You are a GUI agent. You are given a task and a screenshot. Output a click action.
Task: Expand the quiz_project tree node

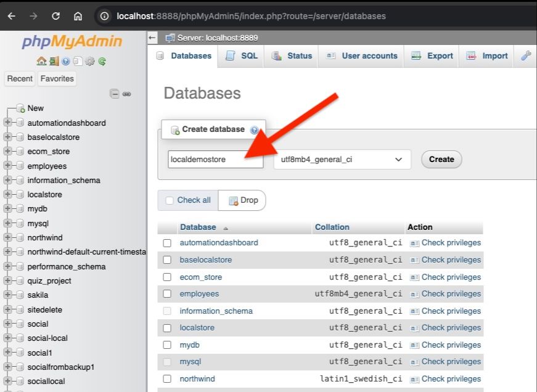pos(7,280)
